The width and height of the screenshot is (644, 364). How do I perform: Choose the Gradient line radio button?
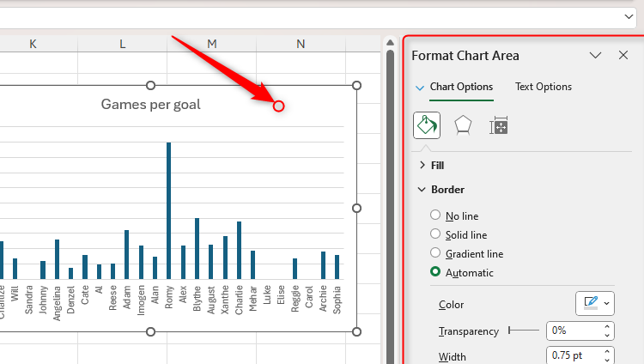[436, 253]
